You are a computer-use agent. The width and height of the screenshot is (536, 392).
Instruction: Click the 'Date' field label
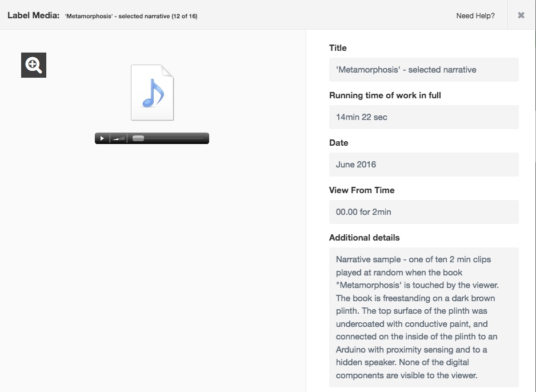pos(339,143)
